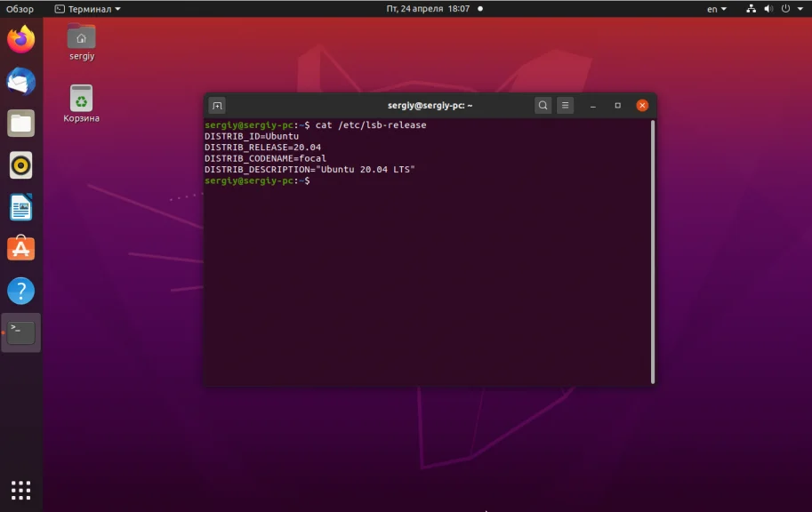Open the terminal hamburger menu

pos(565,106)
